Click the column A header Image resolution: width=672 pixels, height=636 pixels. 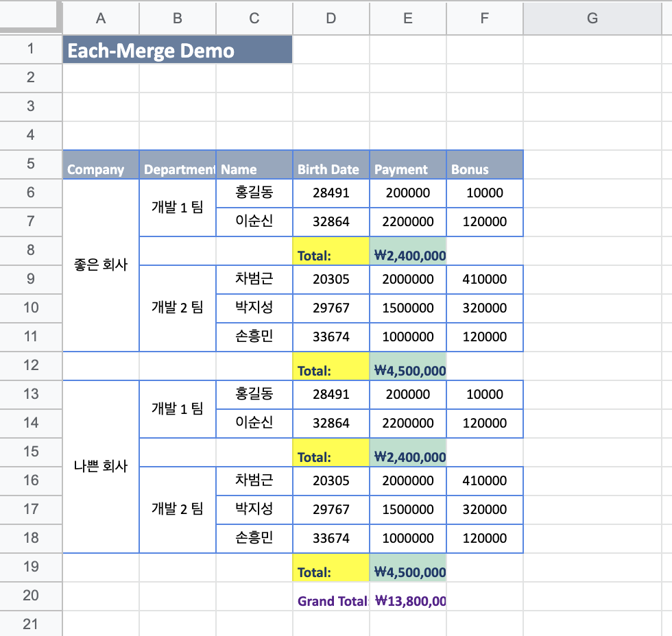pos(100,19)
